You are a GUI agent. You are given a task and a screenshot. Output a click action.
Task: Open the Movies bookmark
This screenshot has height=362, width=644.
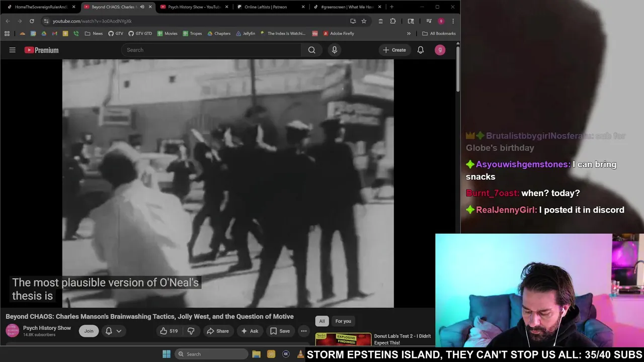[x=167, y=34]
